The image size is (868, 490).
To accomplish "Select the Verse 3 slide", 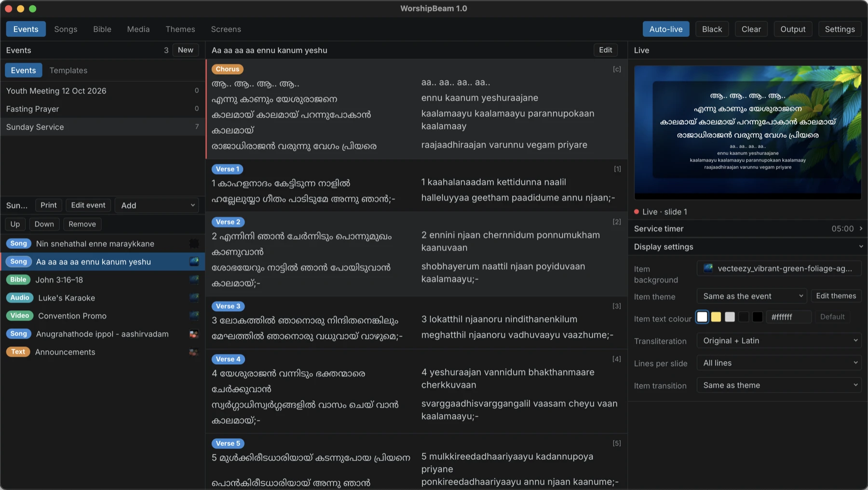I will [417, 323].
